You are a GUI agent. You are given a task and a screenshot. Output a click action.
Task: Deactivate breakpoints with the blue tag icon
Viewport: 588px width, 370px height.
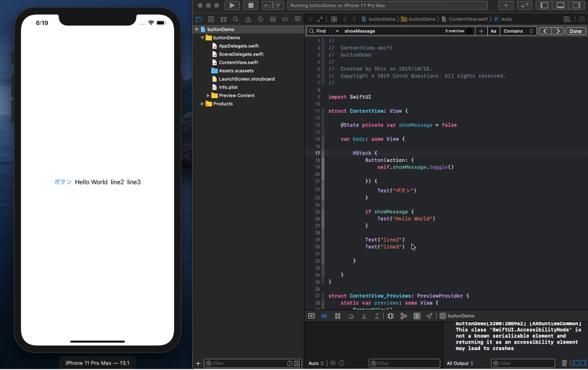[324, 316]
